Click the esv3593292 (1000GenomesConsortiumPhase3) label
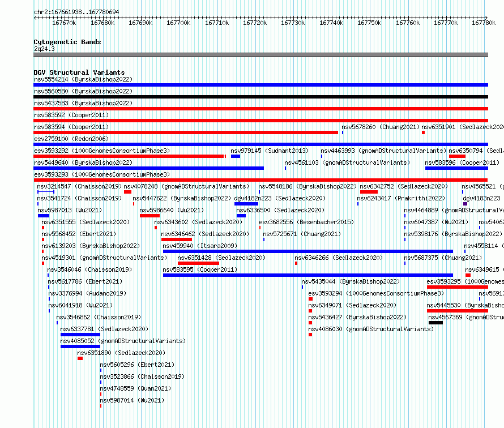The height and width of the screenshot is (428, 504). [102, 151]
